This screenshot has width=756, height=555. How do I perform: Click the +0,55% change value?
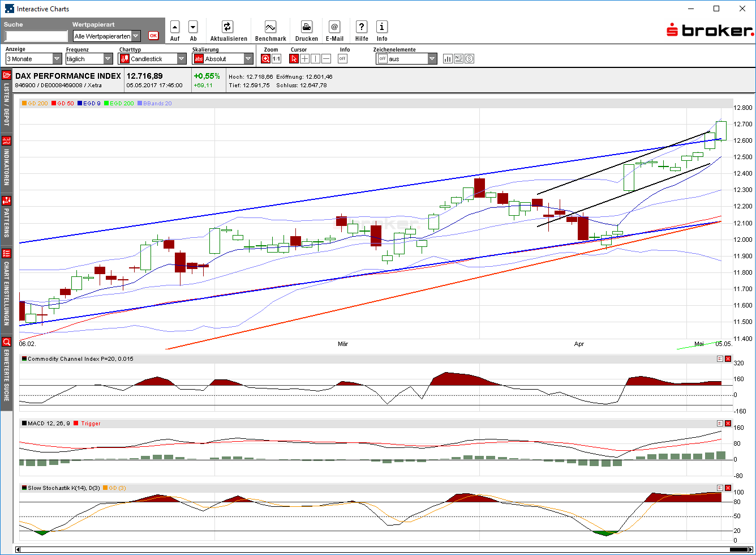coord(207,76)
